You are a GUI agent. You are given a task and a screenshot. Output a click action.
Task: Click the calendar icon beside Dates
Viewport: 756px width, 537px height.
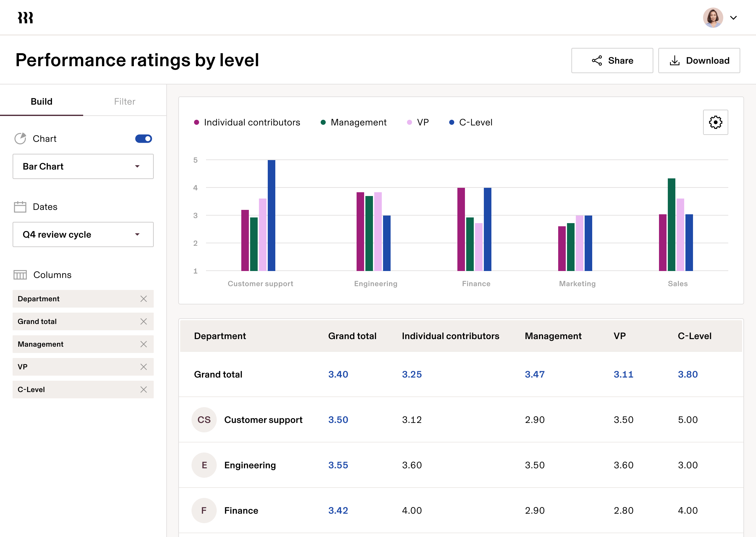click(20, 206)
